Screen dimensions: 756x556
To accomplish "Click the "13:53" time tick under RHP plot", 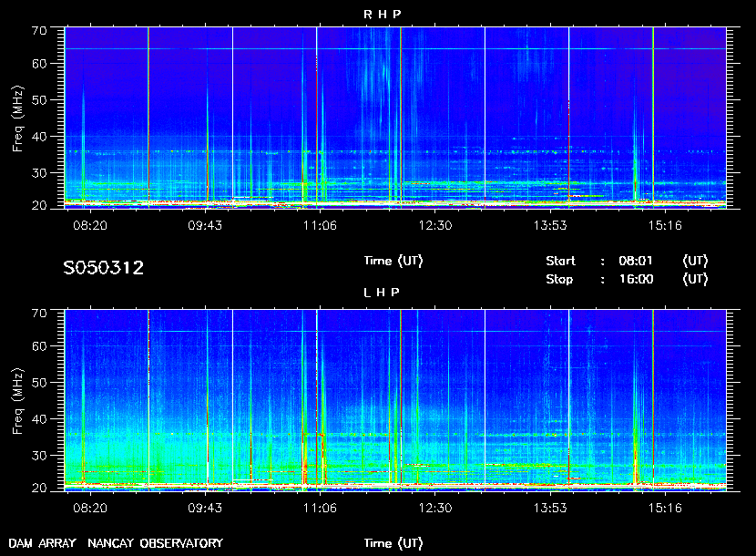I will 550,225.
